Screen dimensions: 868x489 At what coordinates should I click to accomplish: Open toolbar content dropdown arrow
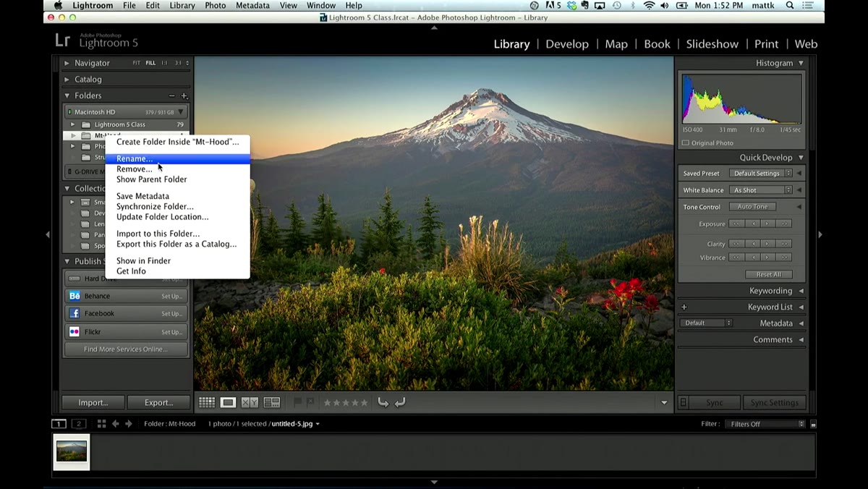point(664,403)
